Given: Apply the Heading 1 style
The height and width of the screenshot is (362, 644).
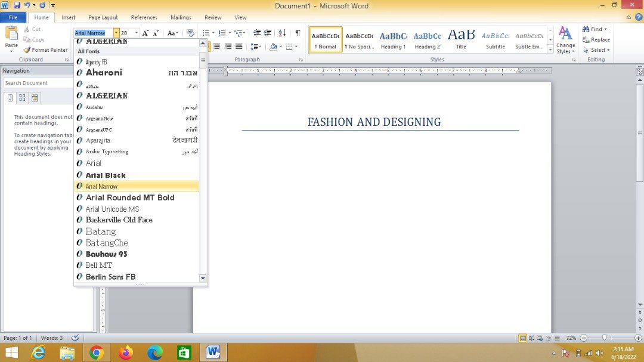Looking at the screenshot, I should [393, 40].
